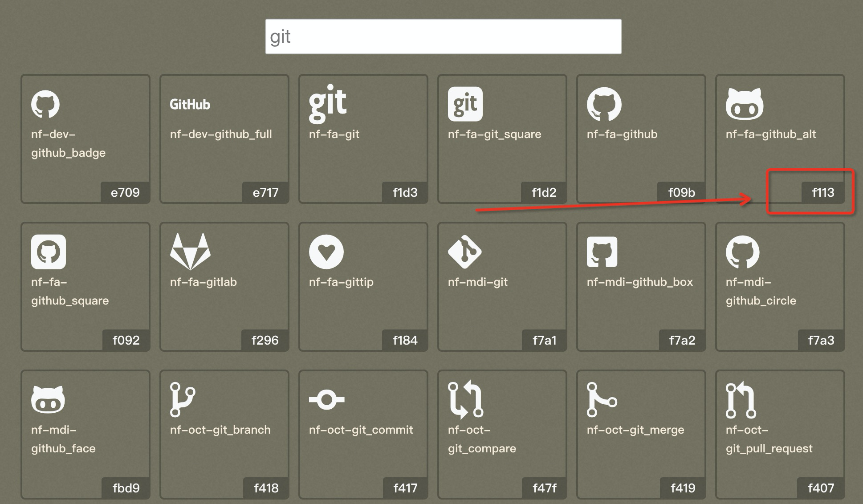Click the nf-oct-git_merge icon
The image size is (863, 504).
[602, 399]
